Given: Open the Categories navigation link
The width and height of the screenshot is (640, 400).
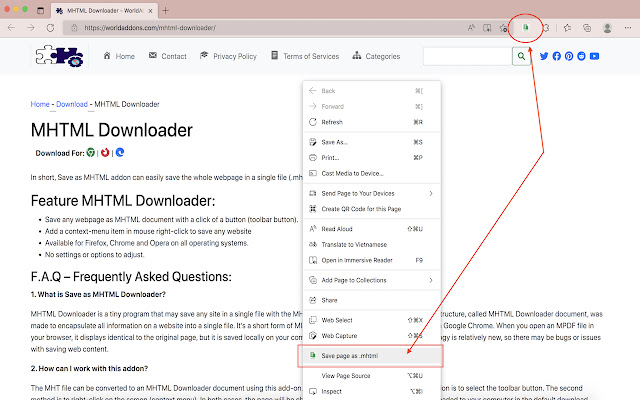Looking at the screenshot, I should (376, 56).
